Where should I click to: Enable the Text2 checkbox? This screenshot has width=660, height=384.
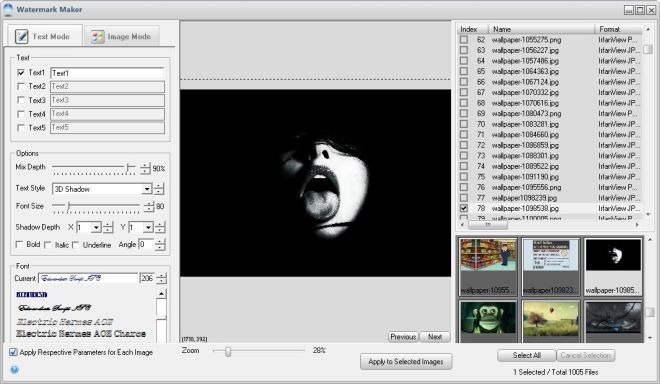coord(21,86)
